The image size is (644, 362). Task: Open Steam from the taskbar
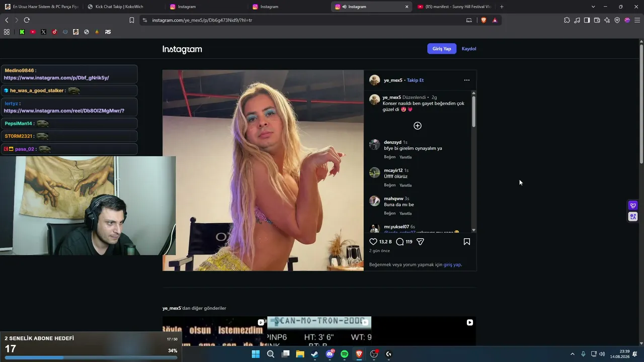[x=314, y=354]
